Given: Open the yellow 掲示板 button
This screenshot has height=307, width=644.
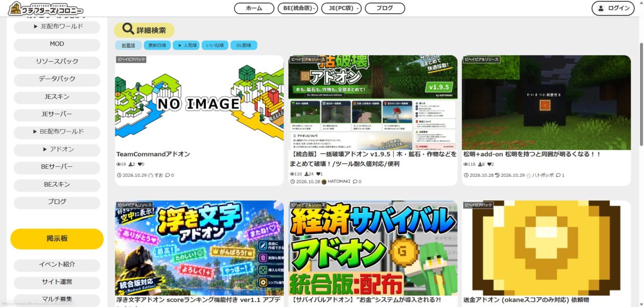Looking at the screenshot, I should (x=57, y=239).
